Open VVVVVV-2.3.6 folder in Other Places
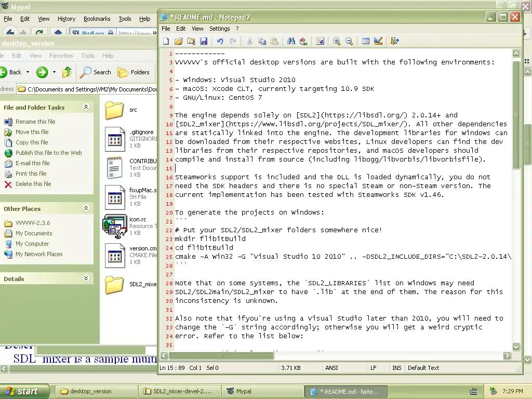The width and height of the screenshot is (532, 399). tap(33, 223)
